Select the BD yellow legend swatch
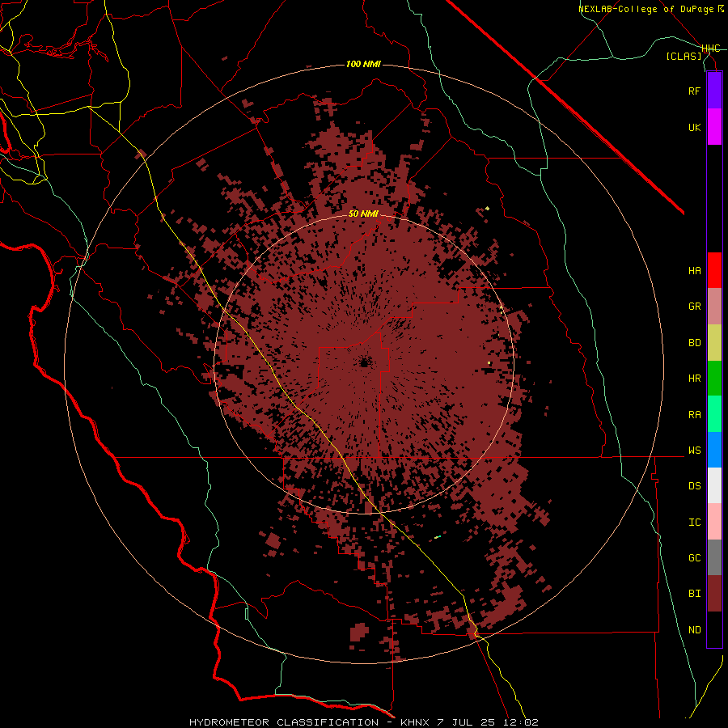This screenshot has width=728, height=728. pos(714,343)
